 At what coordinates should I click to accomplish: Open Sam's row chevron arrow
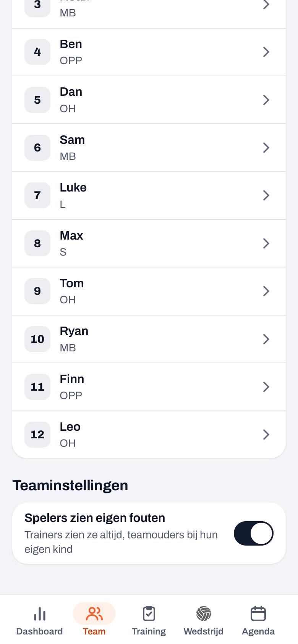point(266,148)
